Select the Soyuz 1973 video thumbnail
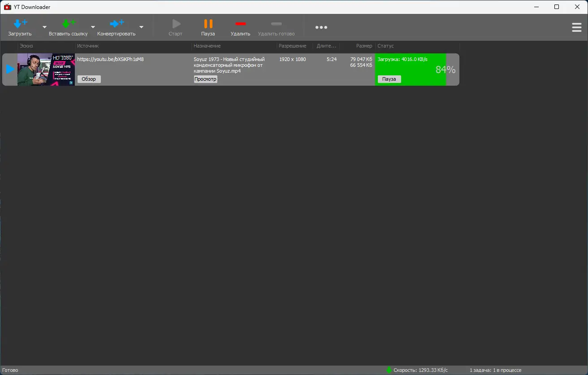This screenshot has width=588, height=375. tap(46, 70)
